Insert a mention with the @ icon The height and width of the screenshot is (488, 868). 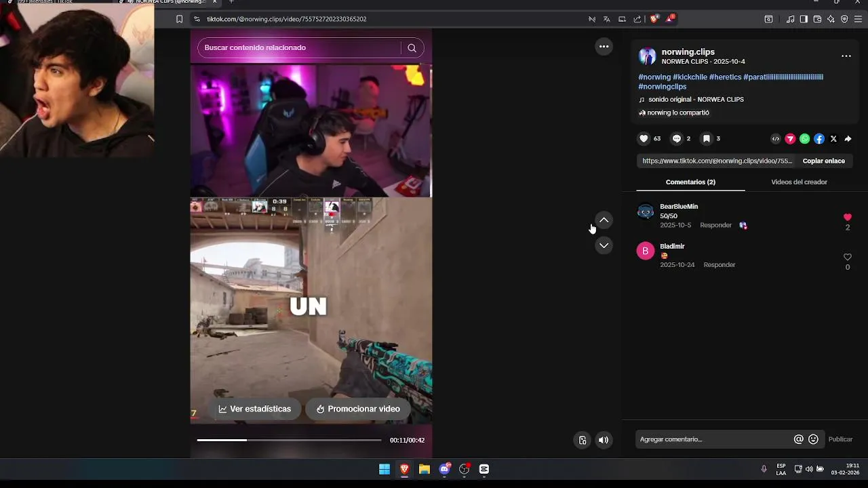click(799, 439)
